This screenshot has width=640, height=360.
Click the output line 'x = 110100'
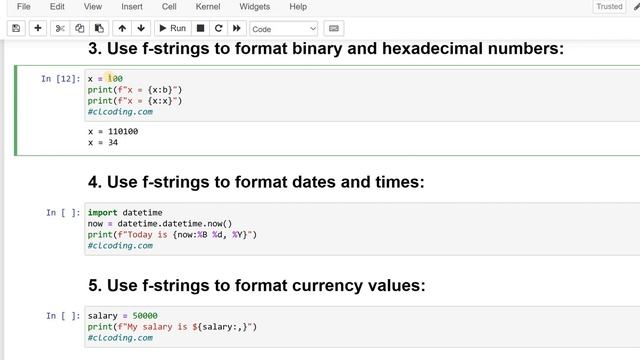(113, 131)
